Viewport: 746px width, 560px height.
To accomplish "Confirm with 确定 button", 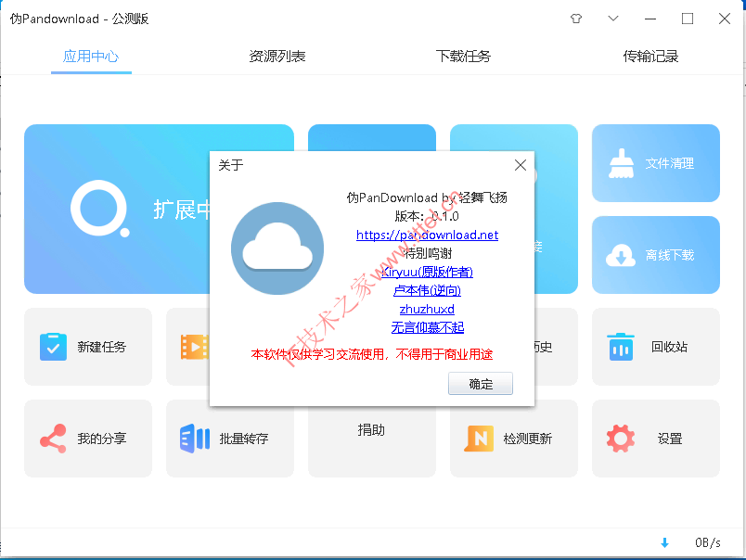I will pyautogui.click(x=481, y=384).
